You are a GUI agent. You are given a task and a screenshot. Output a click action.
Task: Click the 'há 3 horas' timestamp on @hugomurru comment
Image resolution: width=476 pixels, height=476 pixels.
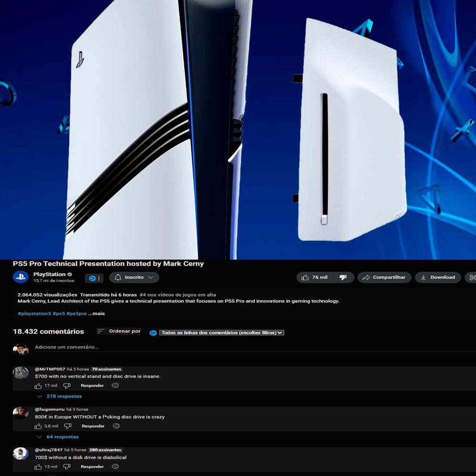click(78, 409)
